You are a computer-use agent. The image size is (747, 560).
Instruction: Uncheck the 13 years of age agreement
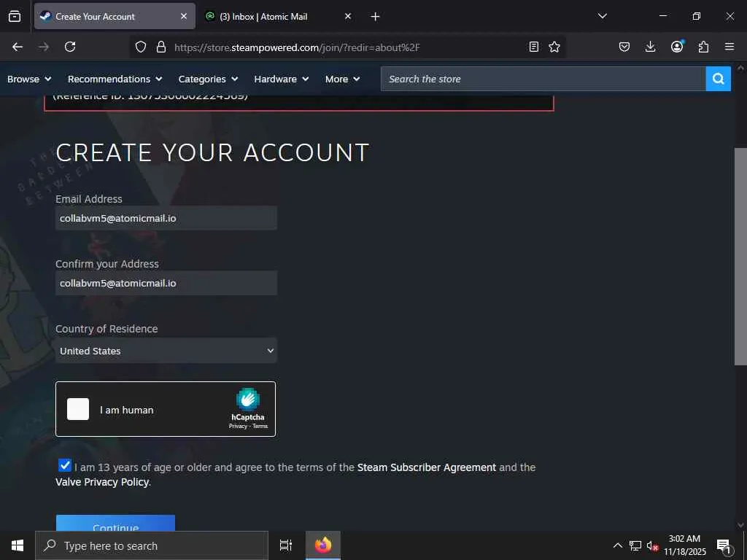click(x=65, y=465)
